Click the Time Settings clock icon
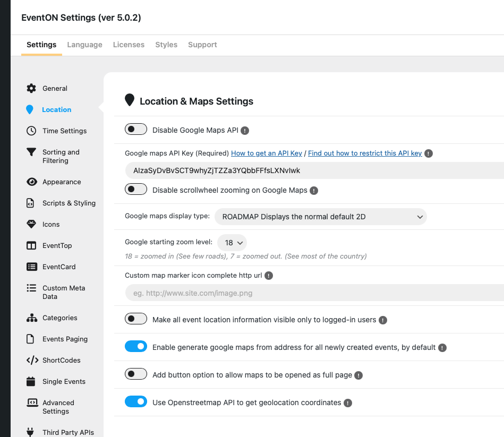This screenshot has width=504, height=437. [31, 131]
